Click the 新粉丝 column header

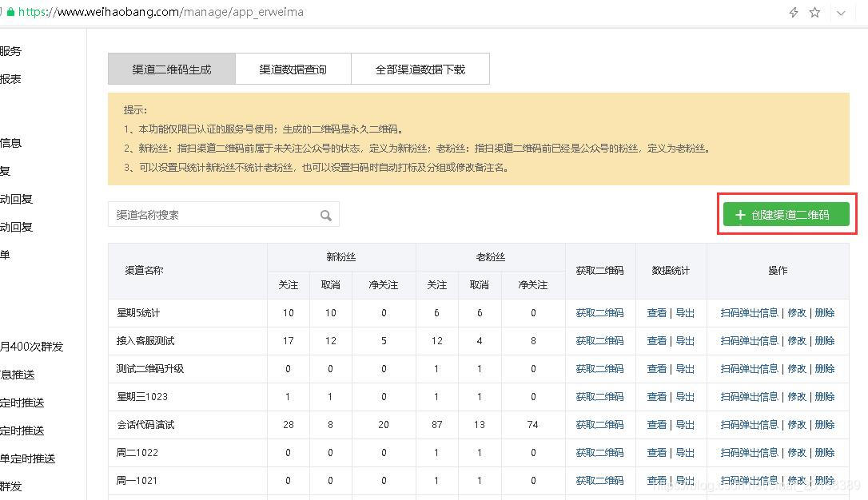pyautogui.click(x=341, y=256)
